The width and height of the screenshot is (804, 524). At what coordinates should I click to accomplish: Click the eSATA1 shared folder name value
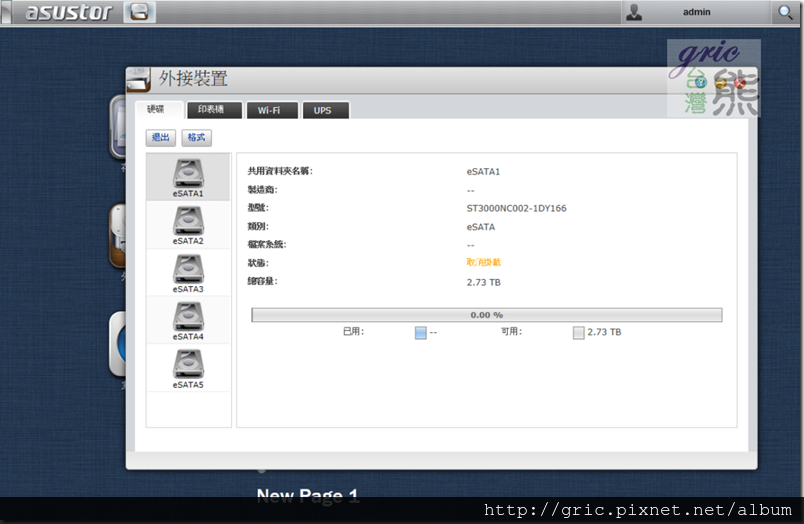coord(483,172)
